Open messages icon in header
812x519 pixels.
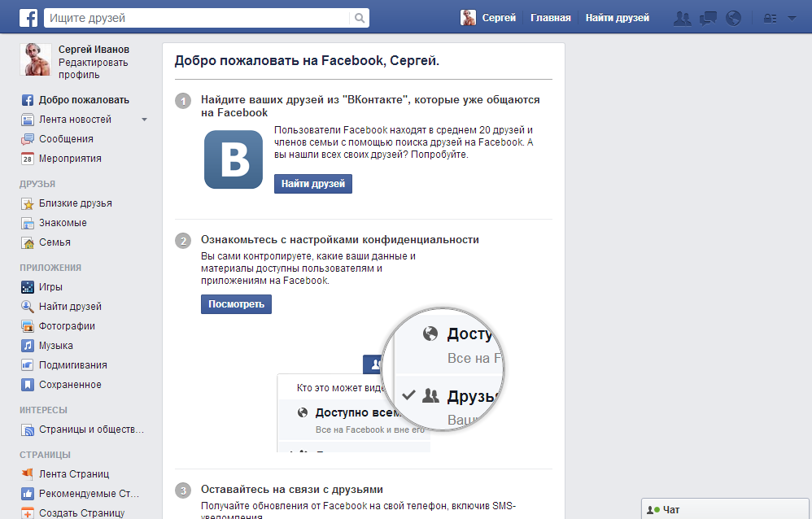coord(708,19)
